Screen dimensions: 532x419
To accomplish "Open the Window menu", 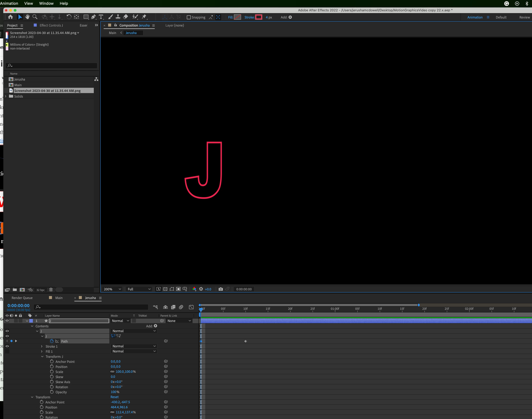I will click(x=46, y=3).
